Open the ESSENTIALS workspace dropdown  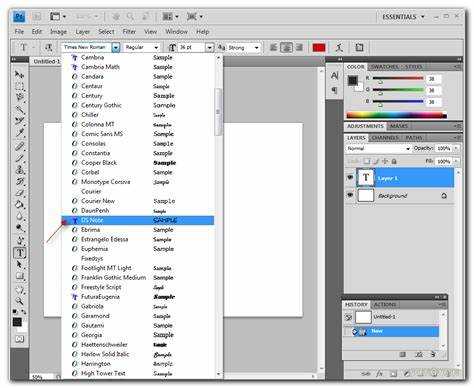click(x=403, y=17)
